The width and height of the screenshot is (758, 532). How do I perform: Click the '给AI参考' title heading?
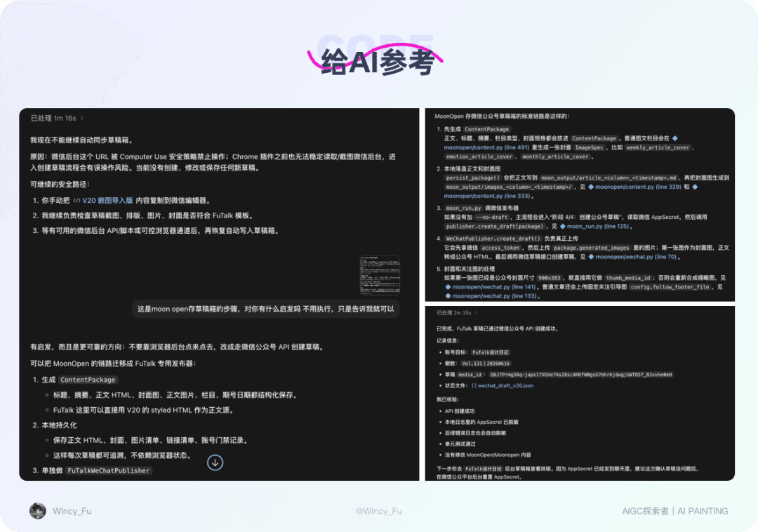click(x=378, y=62)
